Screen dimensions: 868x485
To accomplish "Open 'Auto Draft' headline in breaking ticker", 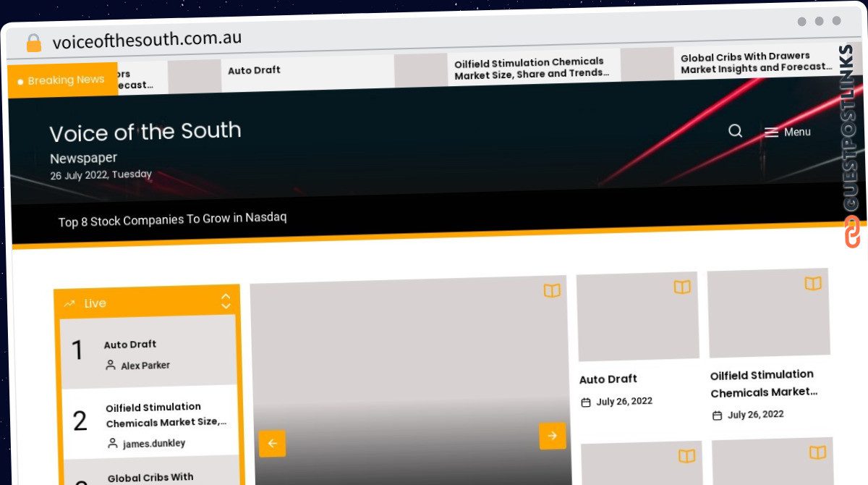I will click(x=254, y=70).
